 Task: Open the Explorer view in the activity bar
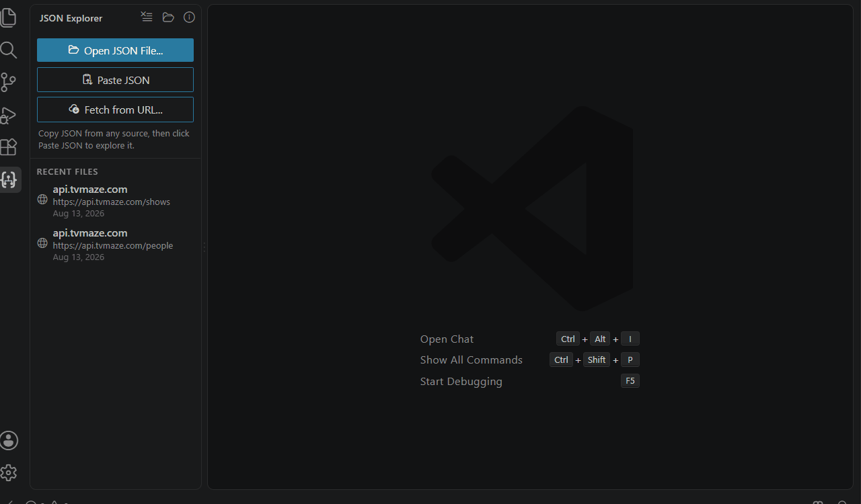point(9,17)
